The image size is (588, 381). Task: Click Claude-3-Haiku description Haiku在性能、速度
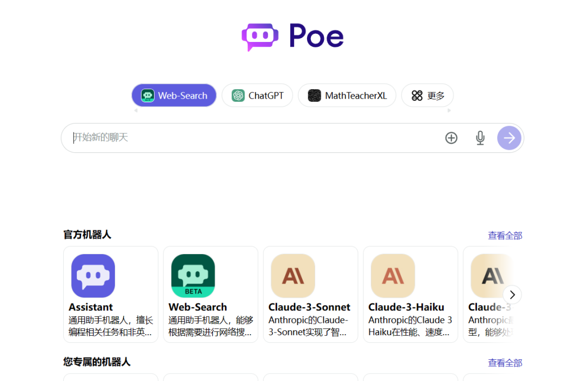coord(409,332)
